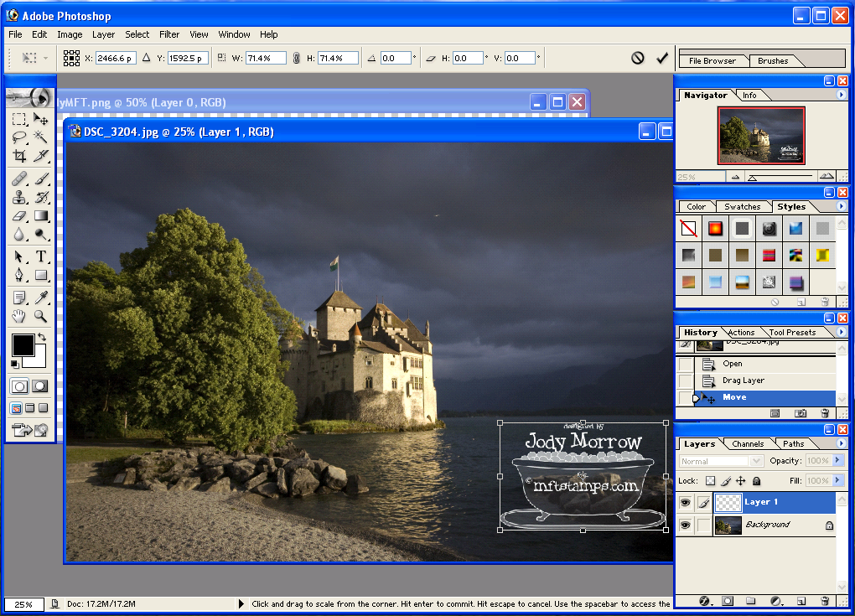Toggle visibility of the Background layer
The width and height of the screenshot is (855, 616).
[x=686, y=525]
